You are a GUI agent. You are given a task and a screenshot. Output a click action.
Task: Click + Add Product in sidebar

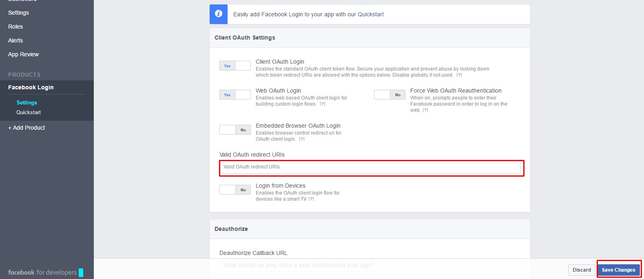tap(27, 128)
